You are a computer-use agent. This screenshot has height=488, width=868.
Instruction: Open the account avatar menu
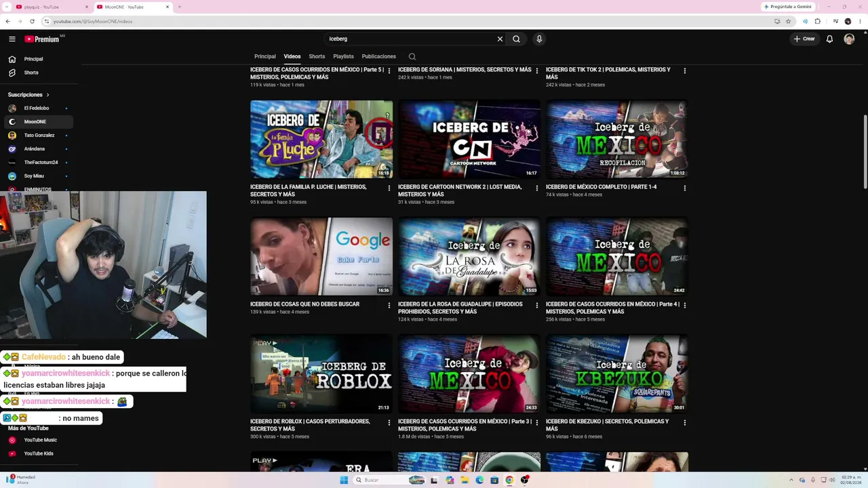(x=849, y=39)
